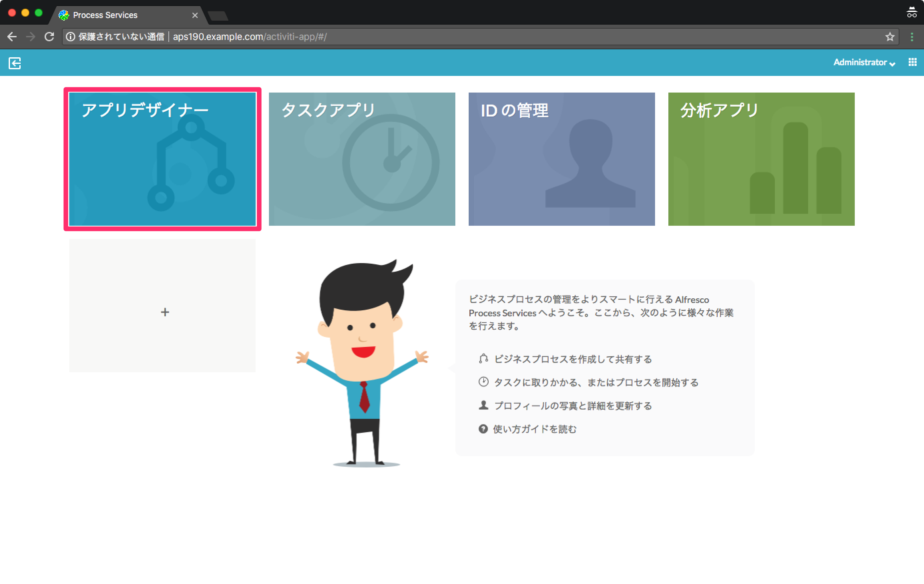Click the site info icon in address bar

[71, 37]
